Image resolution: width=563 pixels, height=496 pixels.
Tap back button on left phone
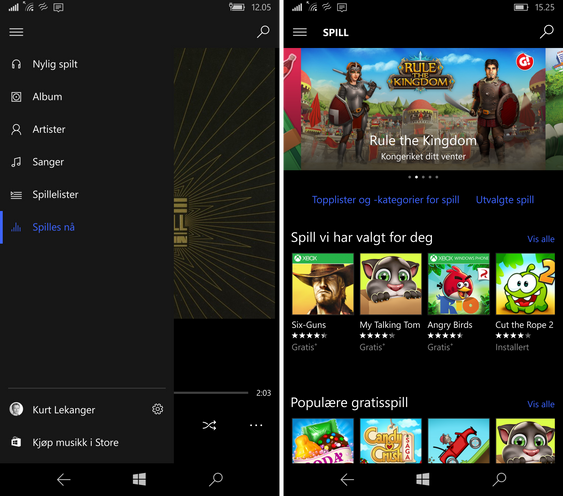[64, 479]
